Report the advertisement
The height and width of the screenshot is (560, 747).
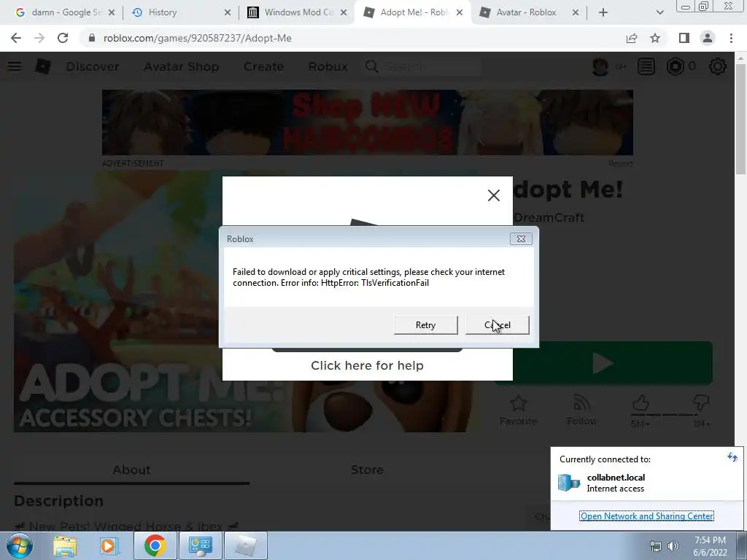point(620,163)
